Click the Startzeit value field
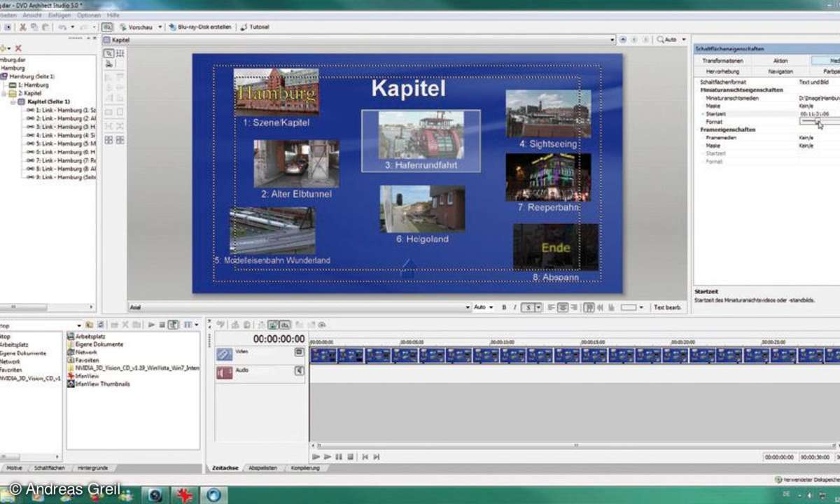Screen dimensions: 840x504 [818, 113]
